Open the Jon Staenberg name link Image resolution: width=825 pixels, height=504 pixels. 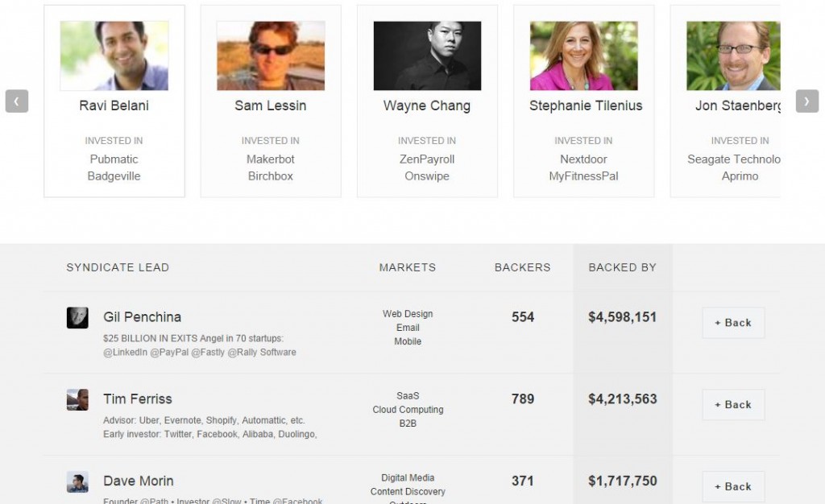tap(738, 105)
